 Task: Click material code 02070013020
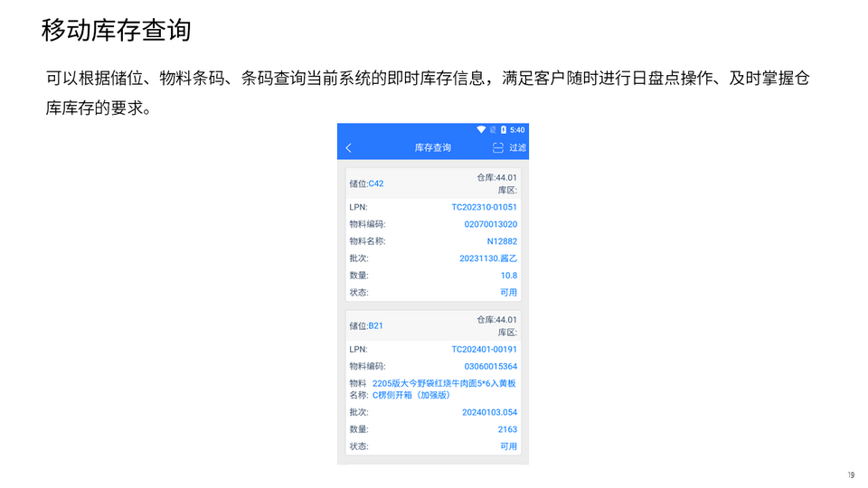(x=490, y=224)
